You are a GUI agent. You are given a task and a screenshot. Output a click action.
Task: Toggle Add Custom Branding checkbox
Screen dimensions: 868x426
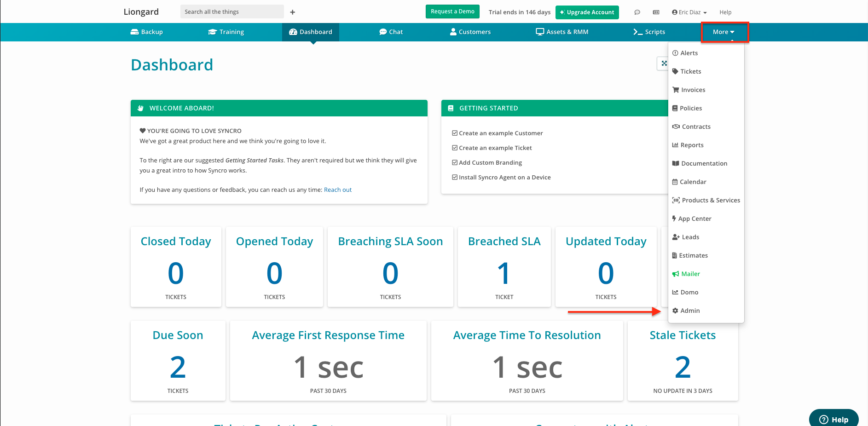[x=455, y=162]
